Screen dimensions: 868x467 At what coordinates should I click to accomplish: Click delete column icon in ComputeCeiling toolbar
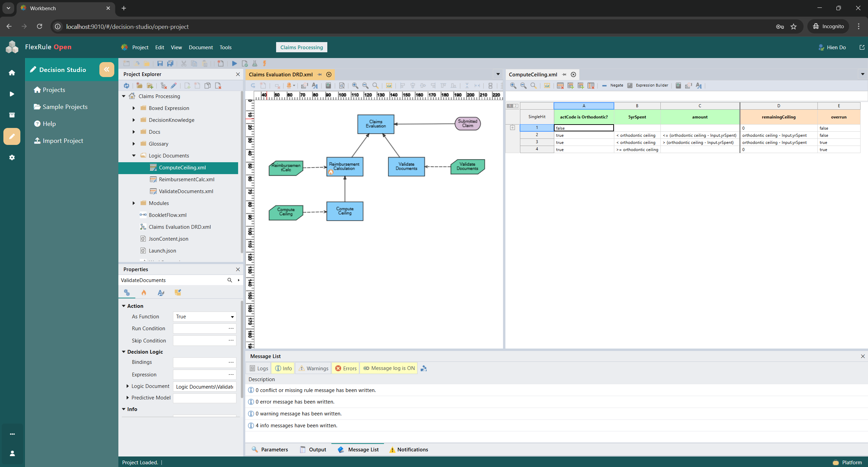[591, 86]
